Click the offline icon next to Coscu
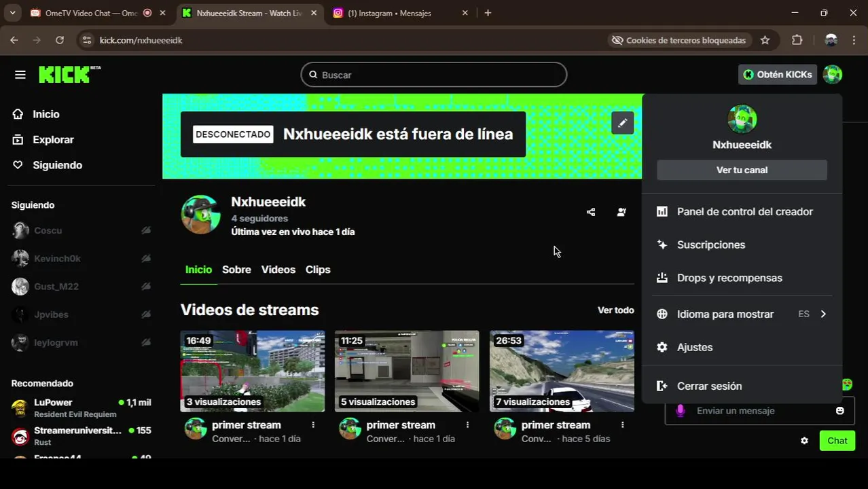Viewport: 868px width, 489px height. [x=146, y=230]
